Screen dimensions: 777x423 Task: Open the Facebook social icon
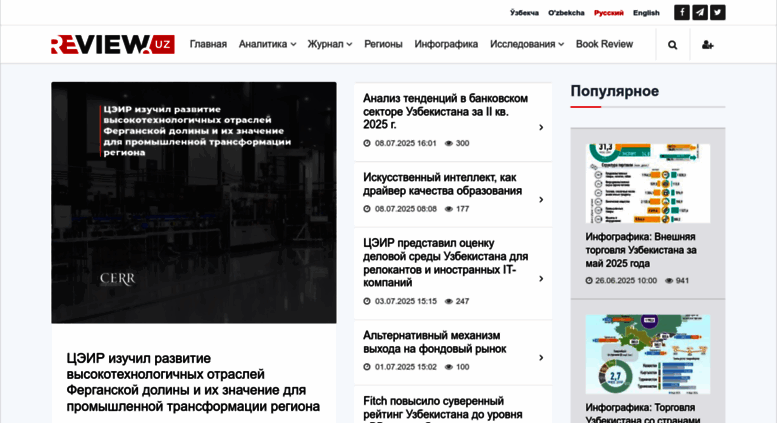[x=681, y=12]
